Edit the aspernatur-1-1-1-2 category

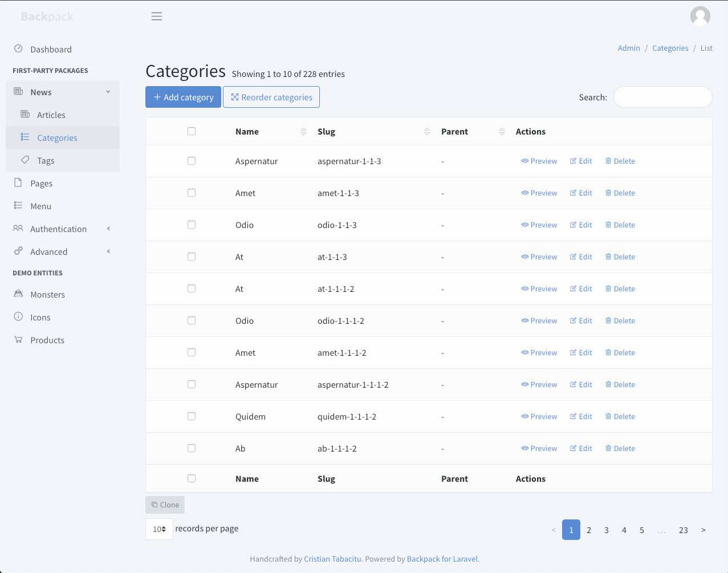click(581, 385)
